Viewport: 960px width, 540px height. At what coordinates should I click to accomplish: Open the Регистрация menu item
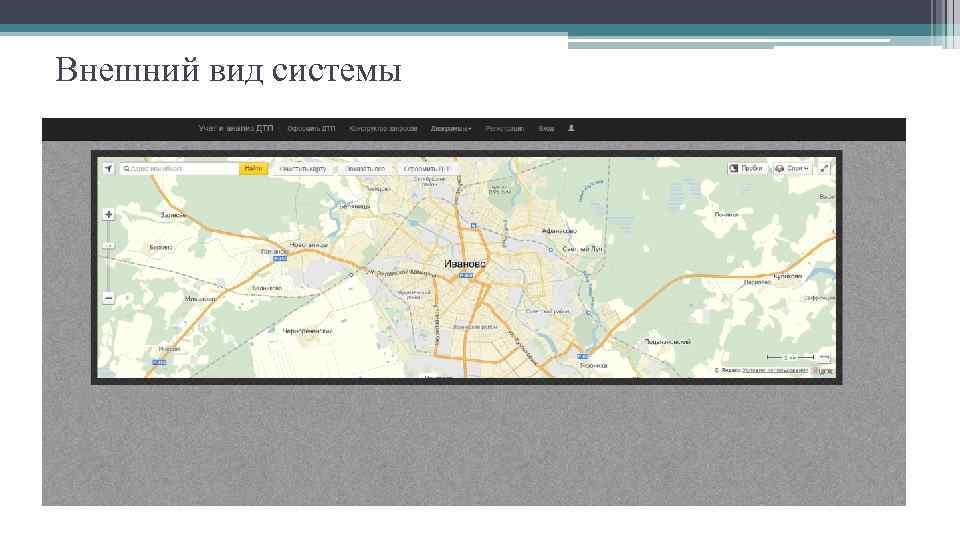[504, 129]
